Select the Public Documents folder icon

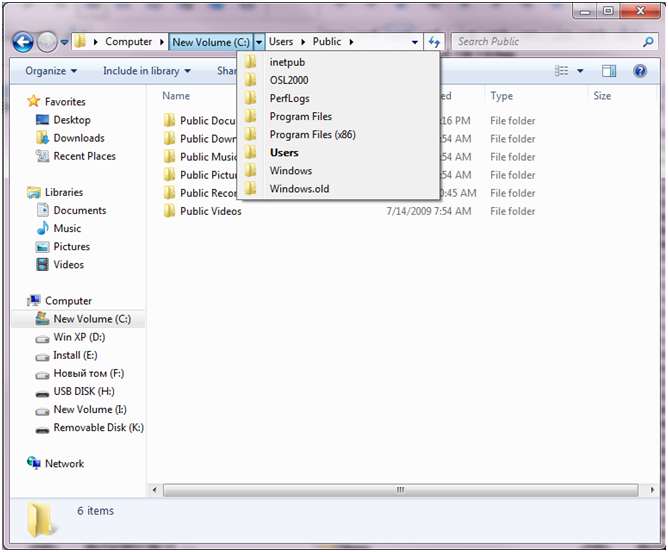pos(169,121)
